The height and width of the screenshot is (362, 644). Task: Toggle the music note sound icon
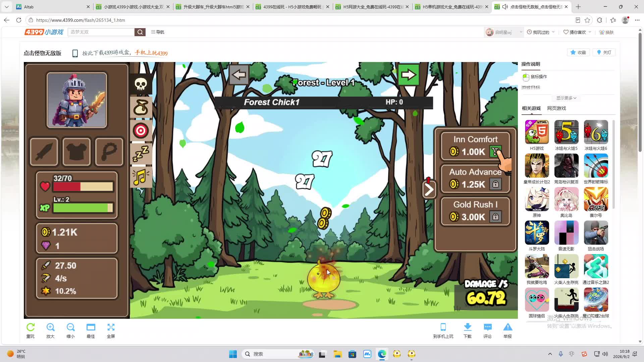point(141,177)
